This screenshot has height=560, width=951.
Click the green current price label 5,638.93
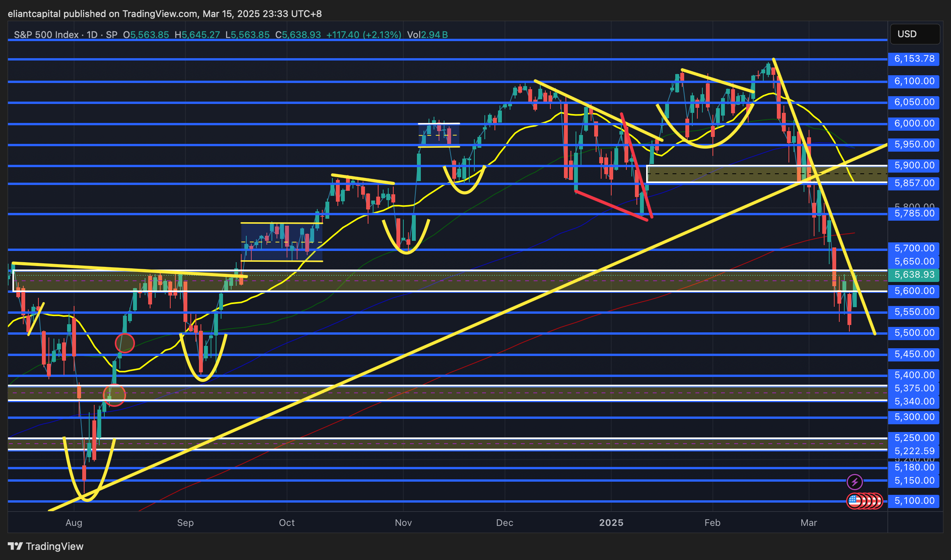[914, 275]
